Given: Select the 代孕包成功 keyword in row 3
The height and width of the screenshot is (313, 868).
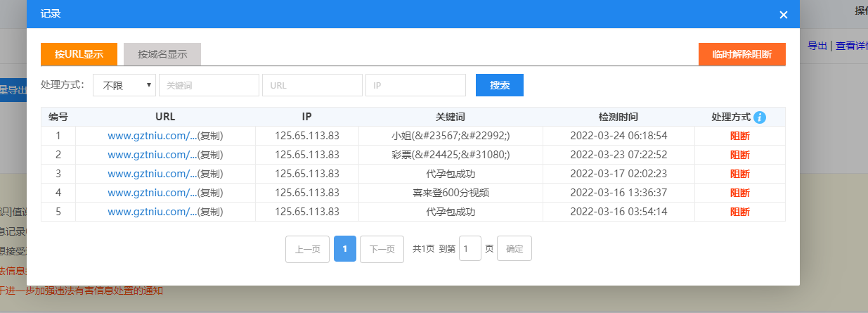Looking at the screenshot, I should tap(451, 174).
